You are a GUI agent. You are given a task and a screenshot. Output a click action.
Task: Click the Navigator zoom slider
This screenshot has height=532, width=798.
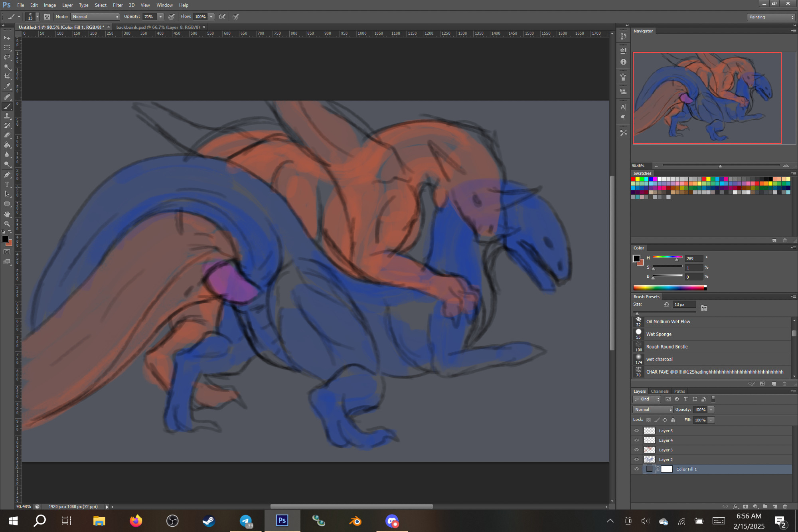(x=721, y=165)
